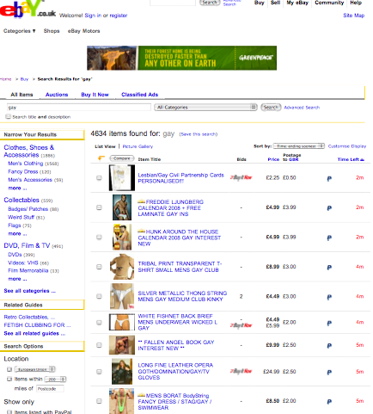Enable the European Union location checkbox

pos(9,369)
